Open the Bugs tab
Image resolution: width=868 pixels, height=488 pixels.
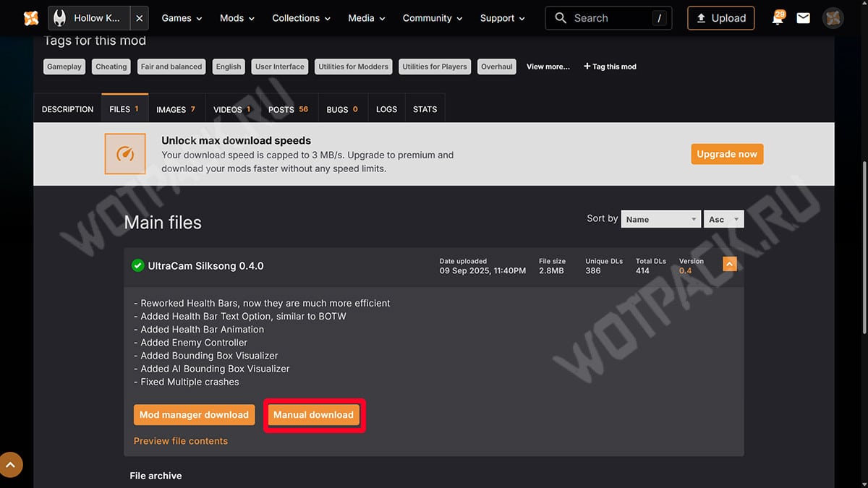(x=343, y=109)
